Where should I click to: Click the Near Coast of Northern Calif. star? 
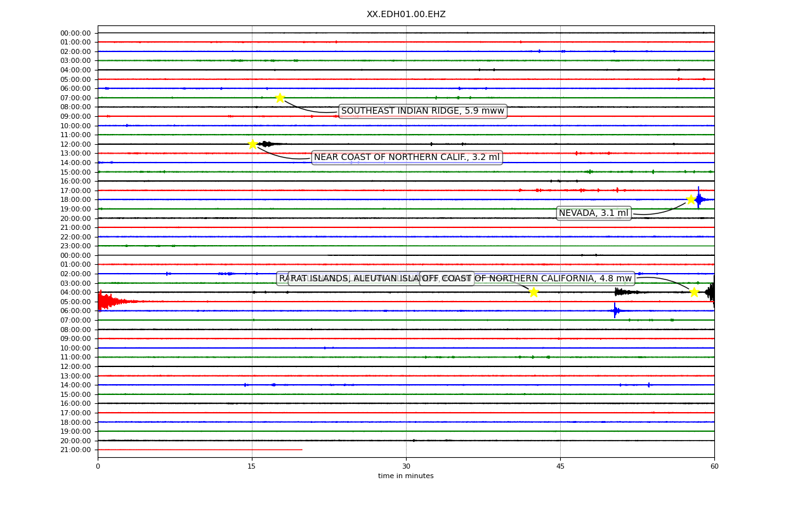[x=252, y=144]
